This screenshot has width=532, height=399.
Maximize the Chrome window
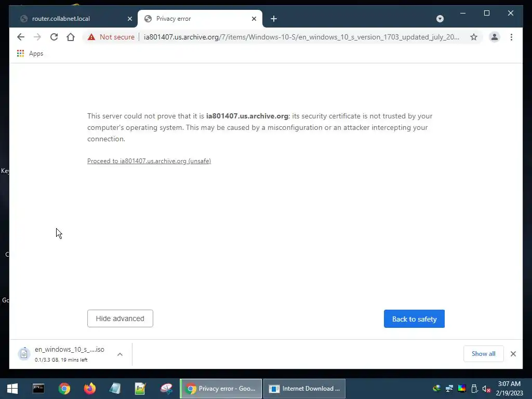tap(486, 13)
